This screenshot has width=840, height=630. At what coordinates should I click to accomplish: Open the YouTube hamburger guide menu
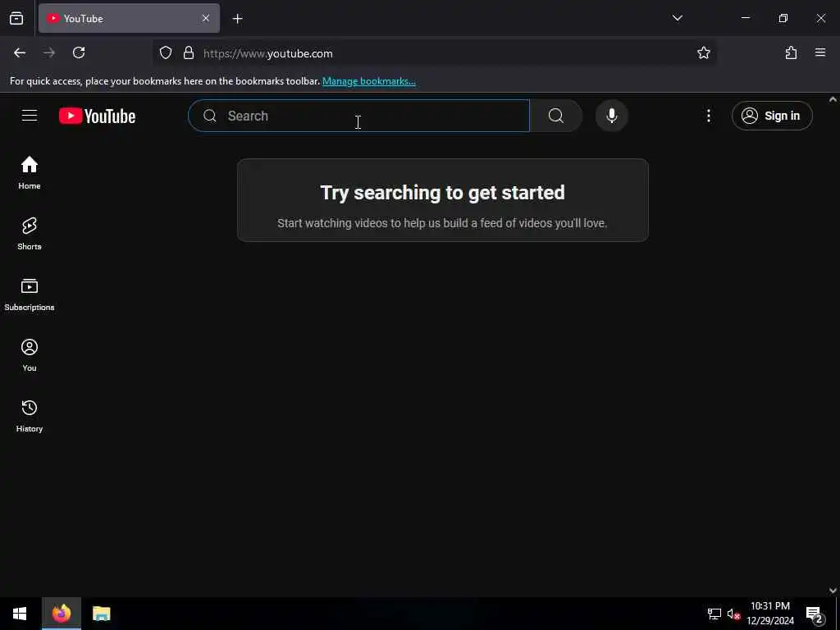click(x=30, y=116)
